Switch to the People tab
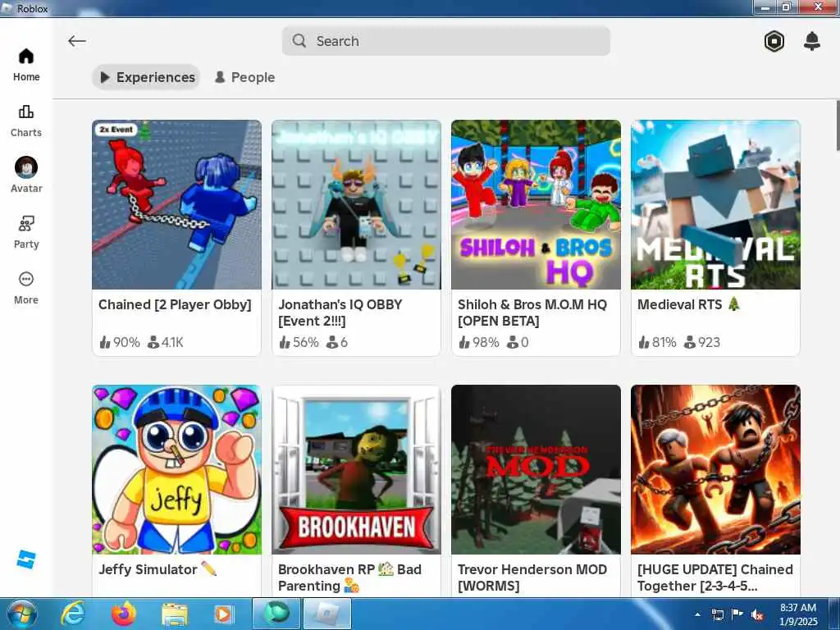This screenshot has height=630, width=840. (x=244, y=77)
